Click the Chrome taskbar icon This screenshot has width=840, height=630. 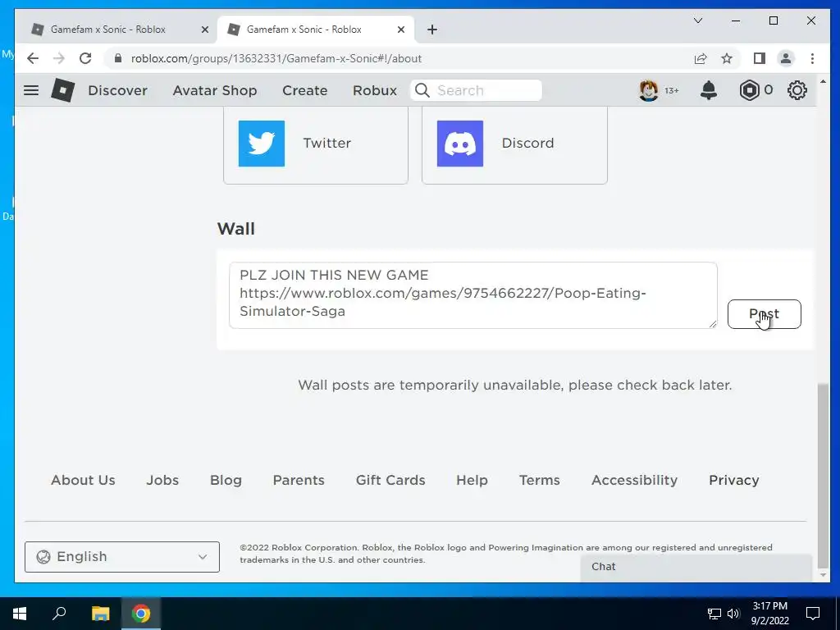coord(141,613)
